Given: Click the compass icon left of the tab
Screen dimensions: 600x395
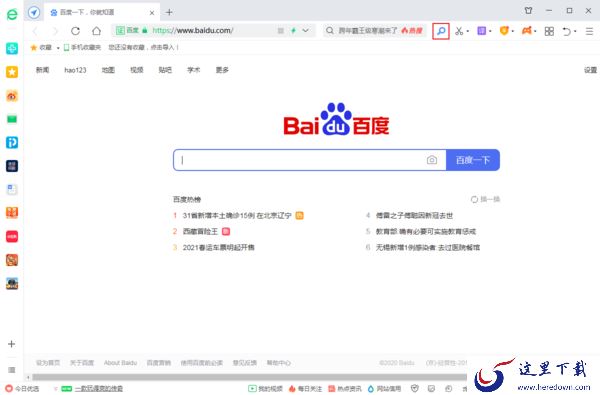Looking at the screenshot, I should 34,12.
